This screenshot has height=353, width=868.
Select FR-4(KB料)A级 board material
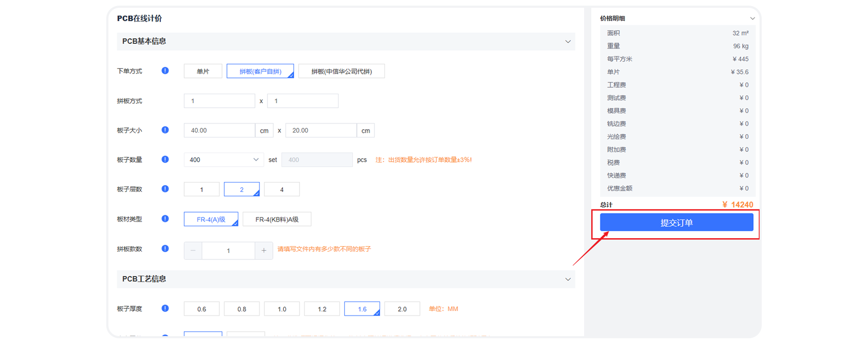pos(277,219)
